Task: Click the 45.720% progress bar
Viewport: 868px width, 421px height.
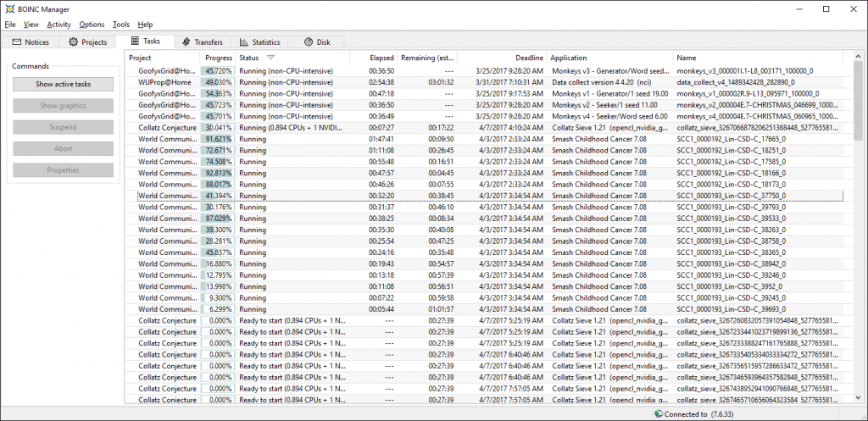Action: tap(218, 71)
